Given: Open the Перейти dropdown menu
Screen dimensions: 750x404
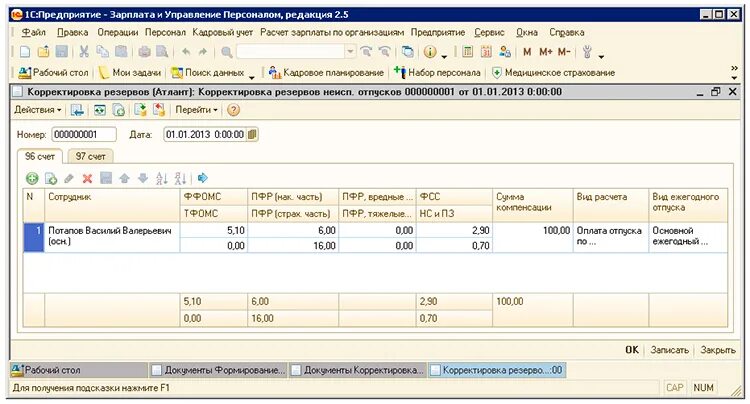Looking at the screenshot, I should click(x=196, y=109).
